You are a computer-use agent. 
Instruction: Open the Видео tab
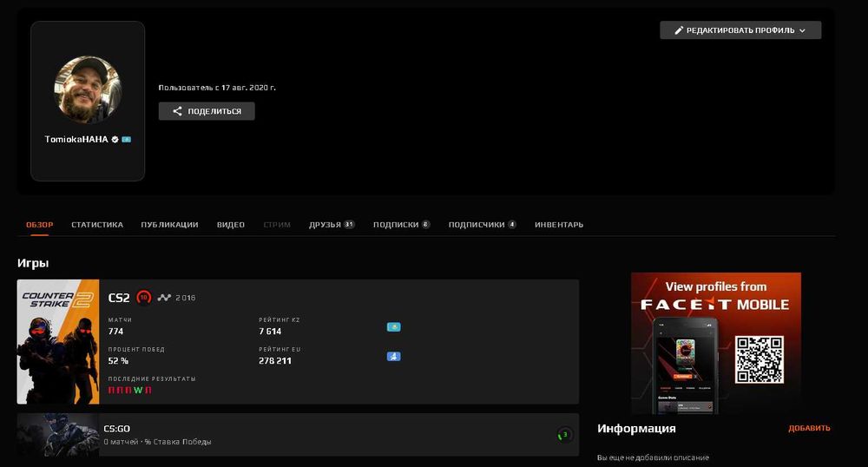click(231, 225)
